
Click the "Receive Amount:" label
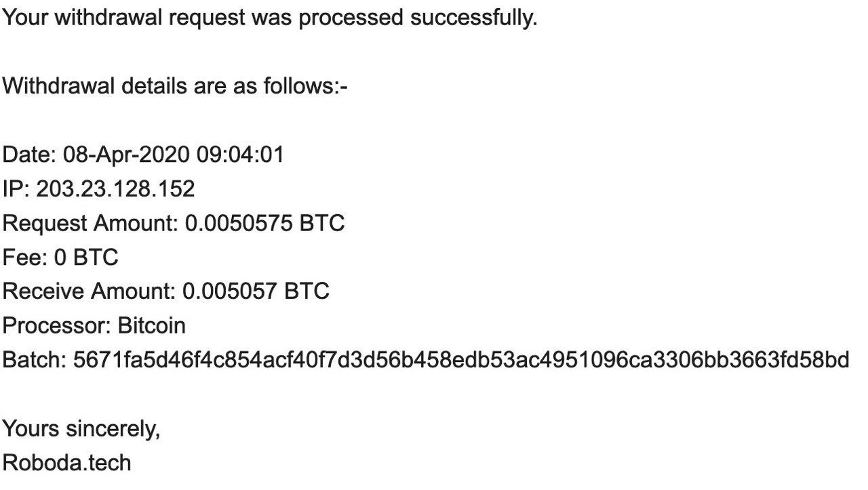click(89, 291)
